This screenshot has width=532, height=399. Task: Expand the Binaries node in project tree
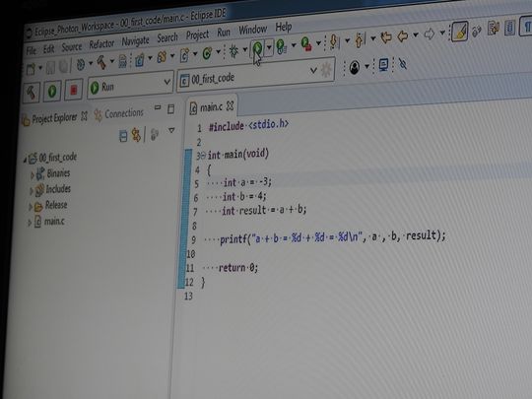(x=33, y=175)
